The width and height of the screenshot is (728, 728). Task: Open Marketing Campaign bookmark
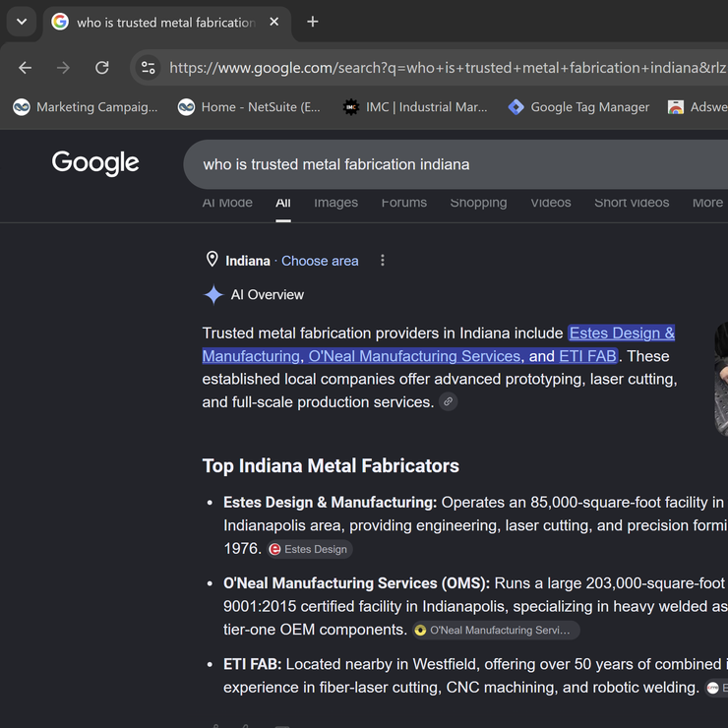click(86, 107)
